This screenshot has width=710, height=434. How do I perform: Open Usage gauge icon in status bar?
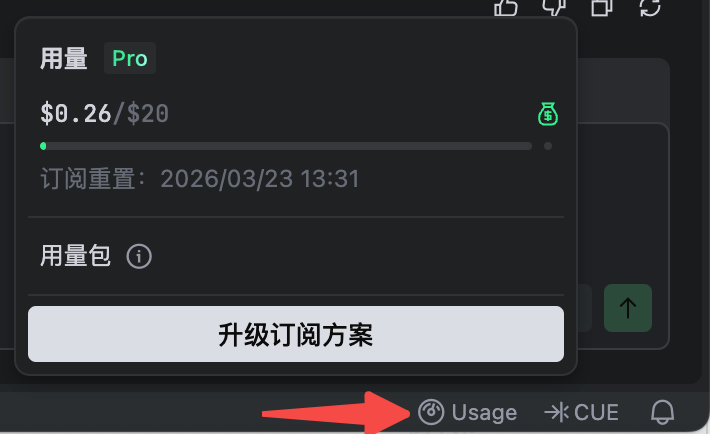(x=431, y=412)
